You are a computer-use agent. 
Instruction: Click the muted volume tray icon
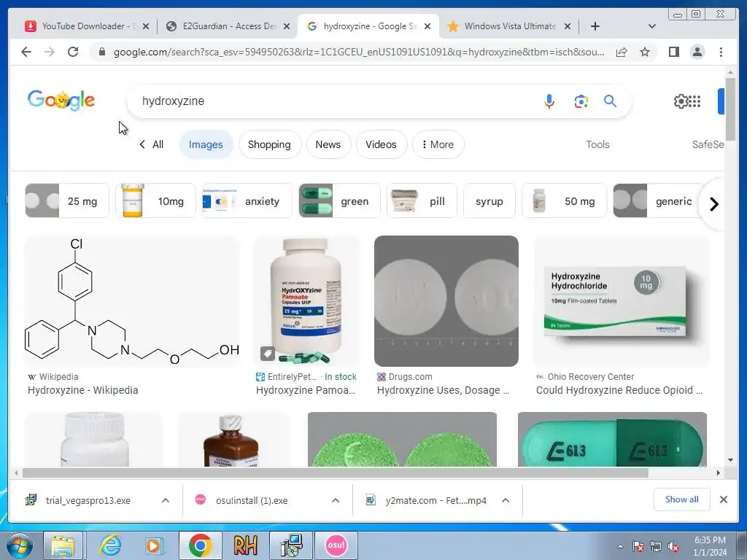coord(673,547)
